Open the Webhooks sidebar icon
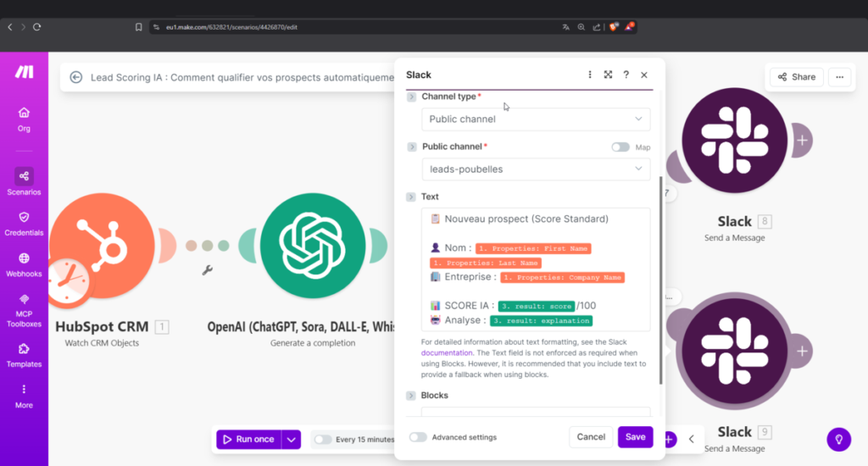This screenshot has height=466, width=868. pyautogui.click(x=24, y=258)
